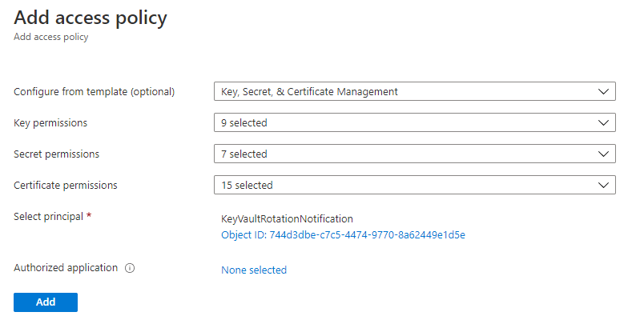Viewport: 644px width, 324px height.
Task: Click the info icon beside Authorized application
Action: click(130, 269)
